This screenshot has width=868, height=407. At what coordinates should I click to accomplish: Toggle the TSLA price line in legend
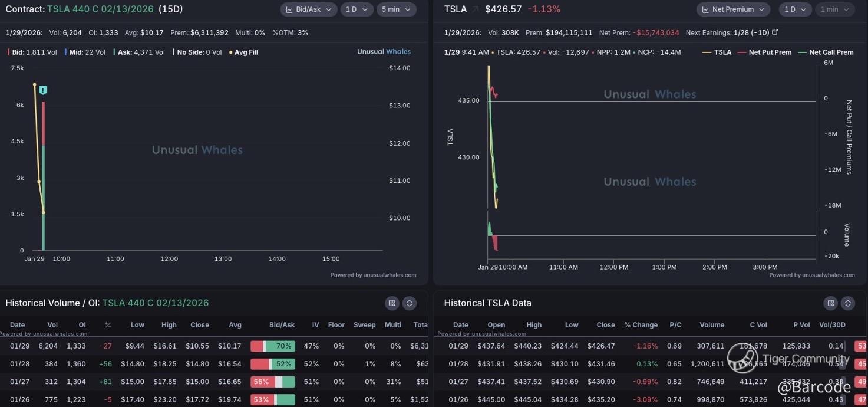click(717, 52)
